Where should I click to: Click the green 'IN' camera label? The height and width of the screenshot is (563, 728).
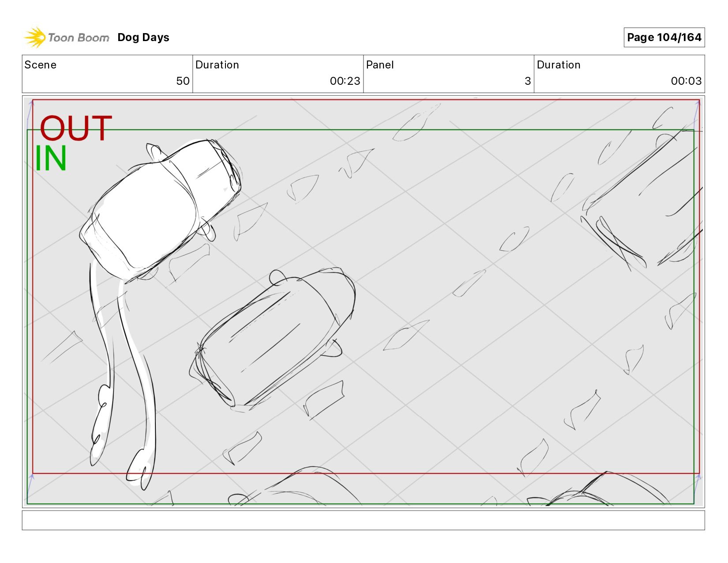pos(51,158)
